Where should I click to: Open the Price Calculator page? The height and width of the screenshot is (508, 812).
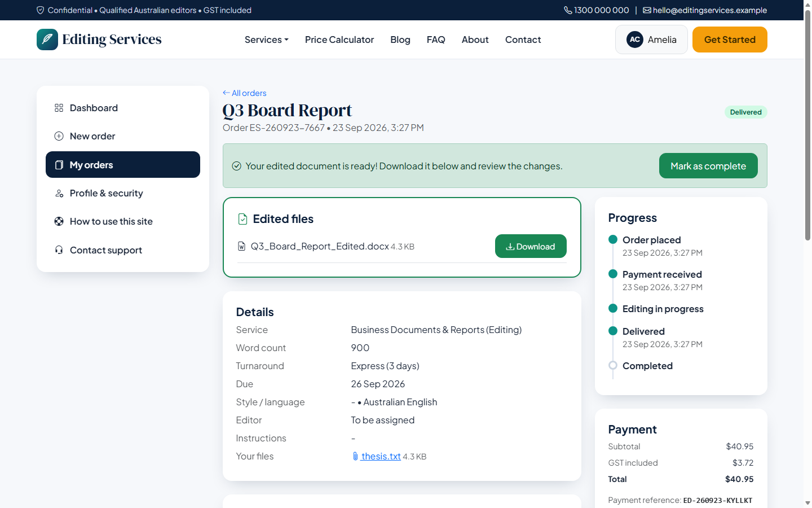(x=339, y=40)
